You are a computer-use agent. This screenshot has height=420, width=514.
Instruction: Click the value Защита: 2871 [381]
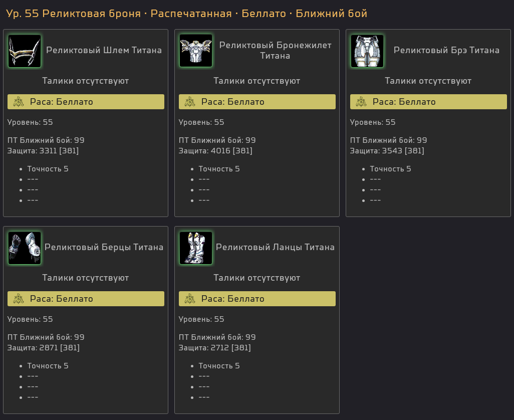(43, 348)
